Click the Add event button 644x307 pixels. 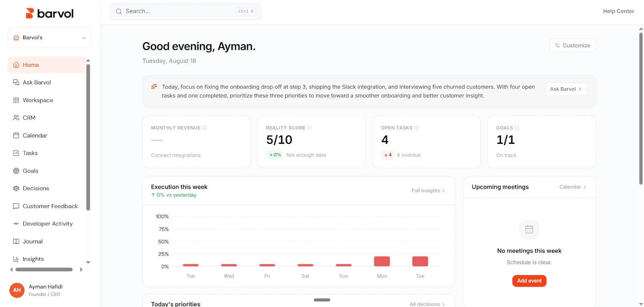pos(529,281)
